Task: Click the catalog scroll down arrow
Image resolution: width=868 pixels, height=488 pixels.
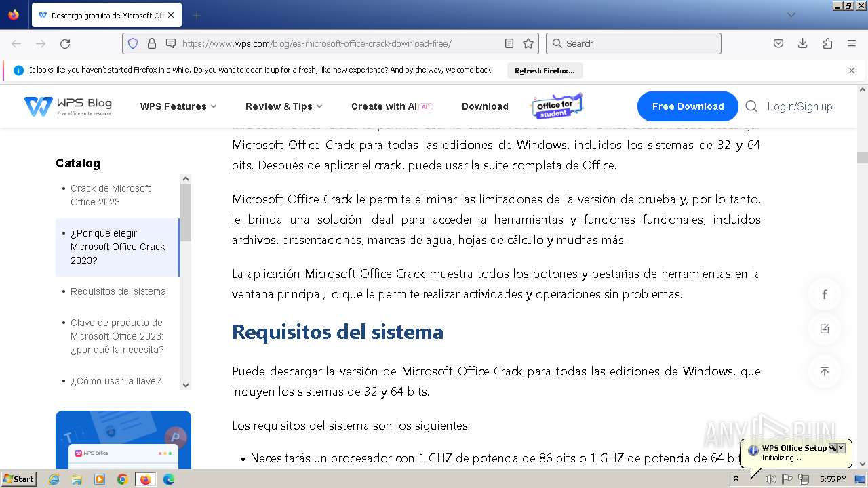Action: pyautogui.click(x=186, y=385)
